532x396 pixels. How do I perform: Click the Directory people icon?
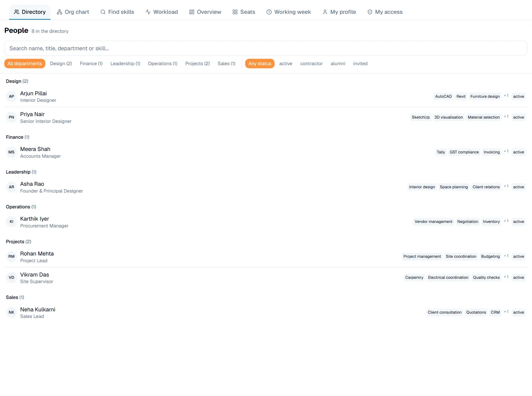pos(17,12)
